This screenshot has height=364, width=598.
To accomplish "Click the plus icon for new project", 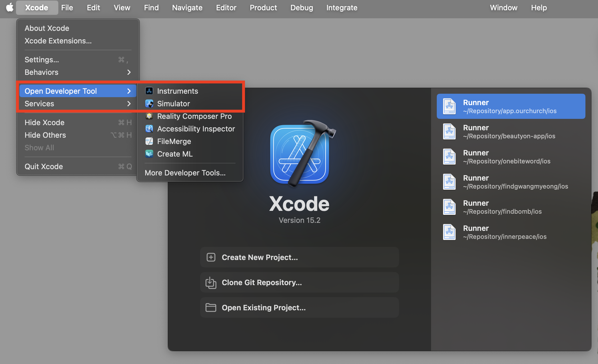I will coord(211,257).
